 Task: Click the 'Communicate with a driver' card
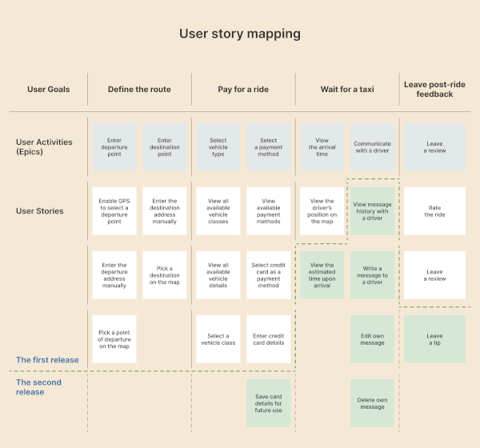pos(372,147)
